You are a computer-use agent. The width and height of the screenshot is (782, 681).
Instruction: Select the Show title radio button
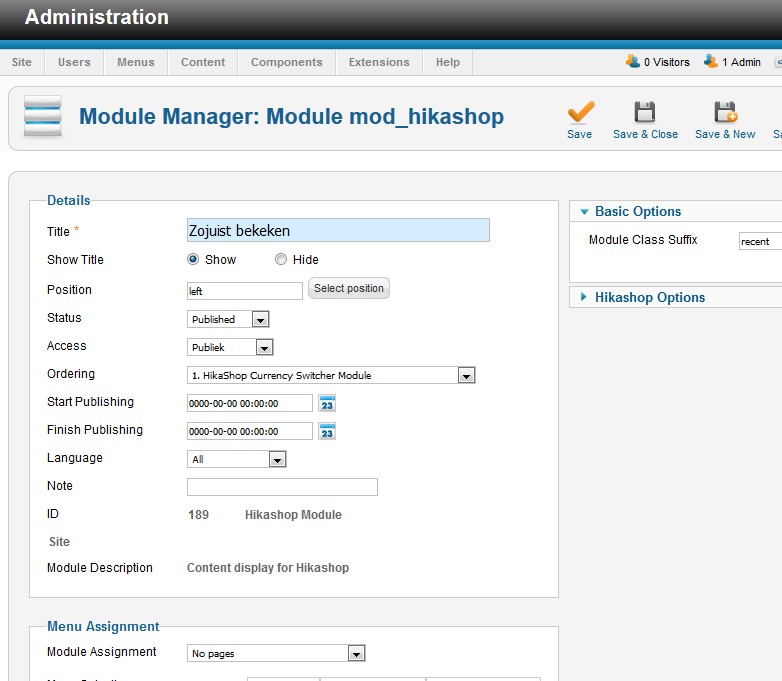click(194, 260)
